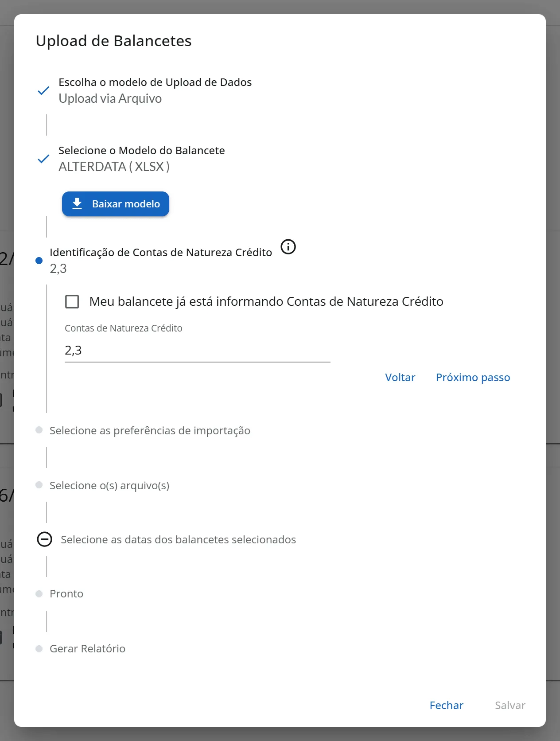
Task: Click the gray dot beside Pronto
Action: 39,594
